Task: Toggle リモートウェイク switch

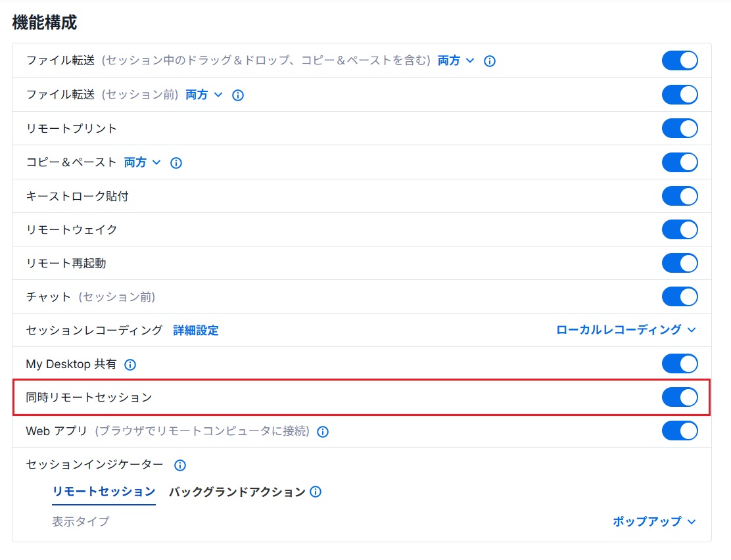Action: [680, 229]
